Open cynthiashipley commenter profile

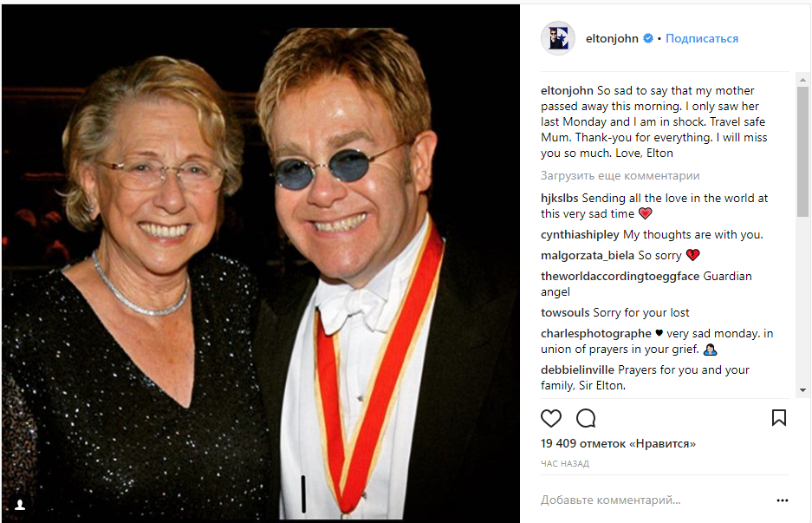tap(580, 235)
